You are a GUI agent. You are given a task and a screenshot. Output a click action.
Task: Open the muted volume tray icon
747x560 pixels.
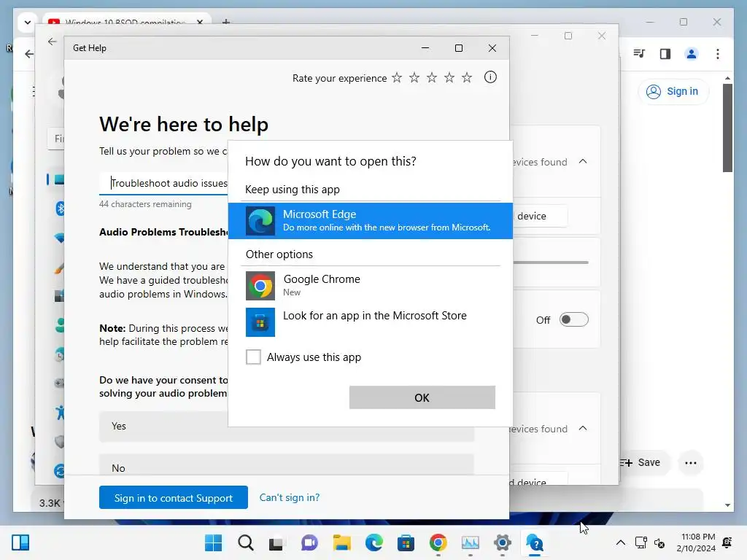pyautogui.click(x=659, y=542)
